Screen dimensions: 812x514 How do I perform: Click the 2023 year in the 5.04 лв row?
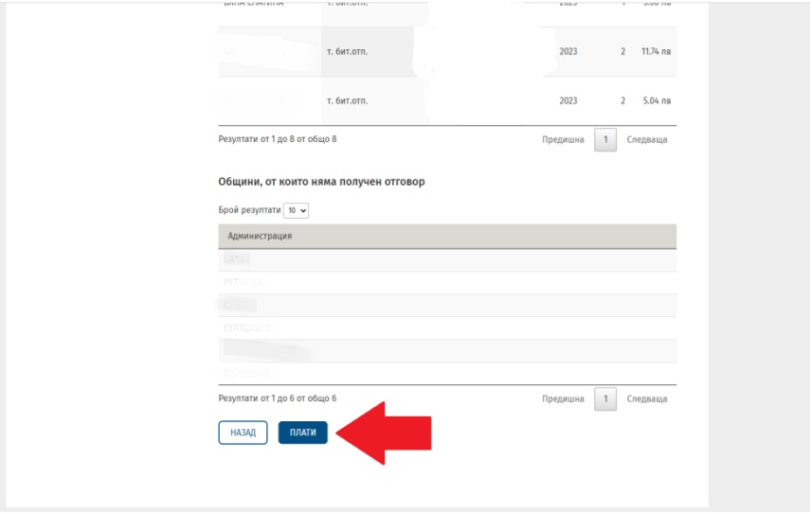point(568,100)
